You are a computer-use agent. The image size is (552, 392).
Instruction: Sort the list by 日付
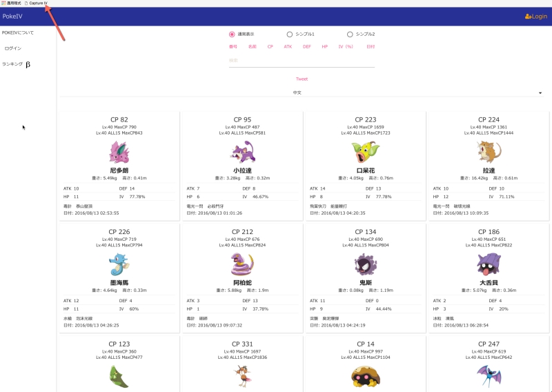(x=371, y=46)
